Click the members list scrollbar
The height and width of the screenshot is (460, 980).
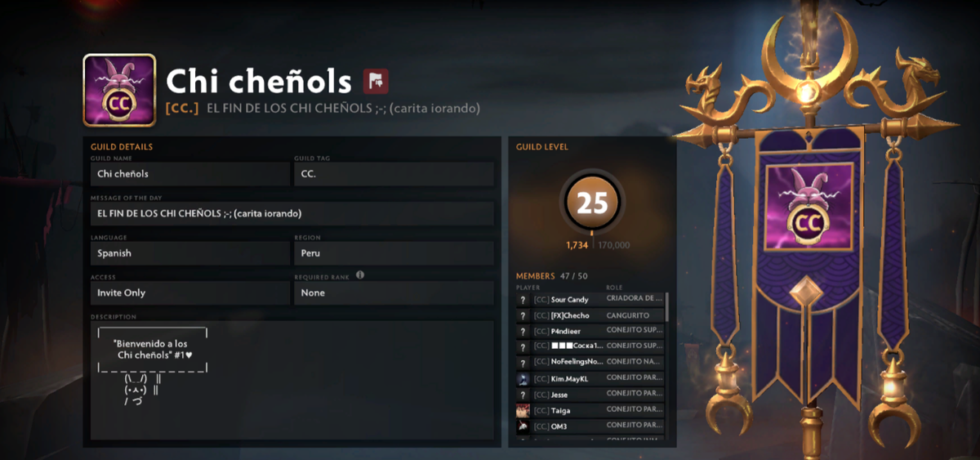tap(667, 306)
